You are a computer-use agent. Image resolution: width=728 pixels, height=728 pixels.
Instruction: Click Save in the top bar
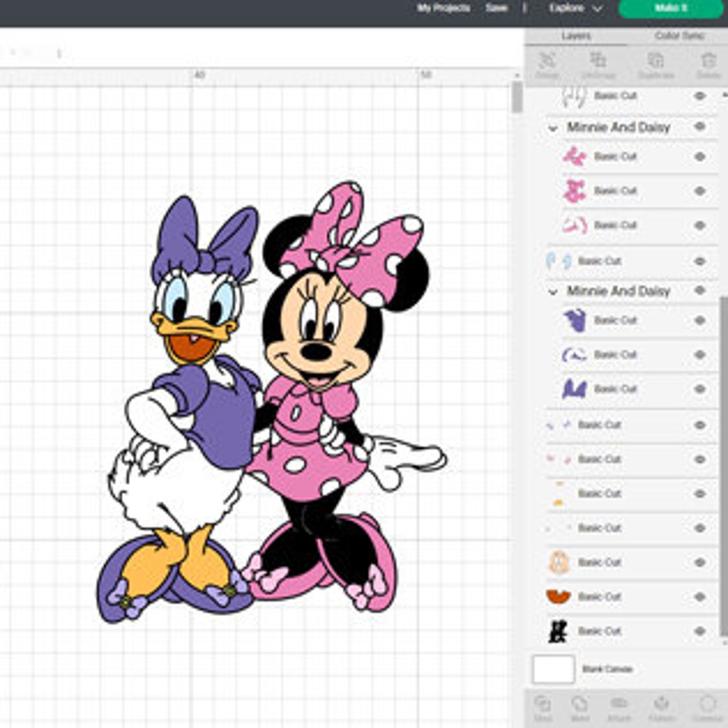495,8
